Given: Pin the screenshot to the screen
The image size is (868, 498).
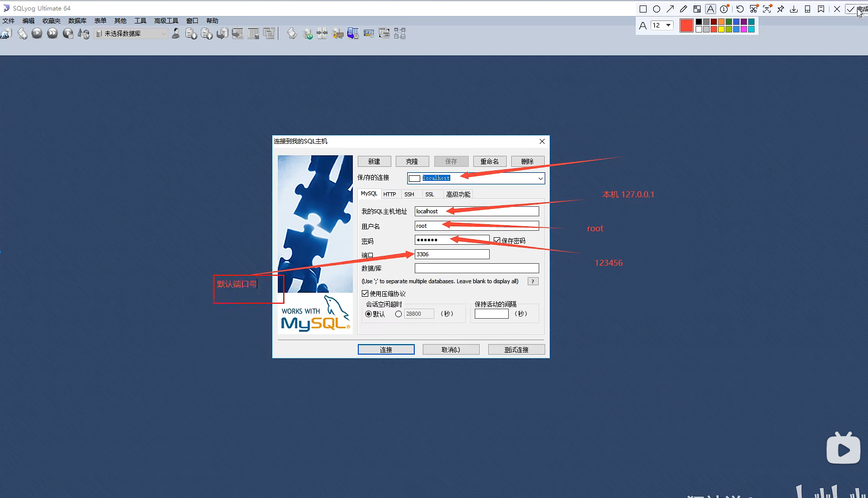Looking at the screenshot, I should tap(781, 9).
